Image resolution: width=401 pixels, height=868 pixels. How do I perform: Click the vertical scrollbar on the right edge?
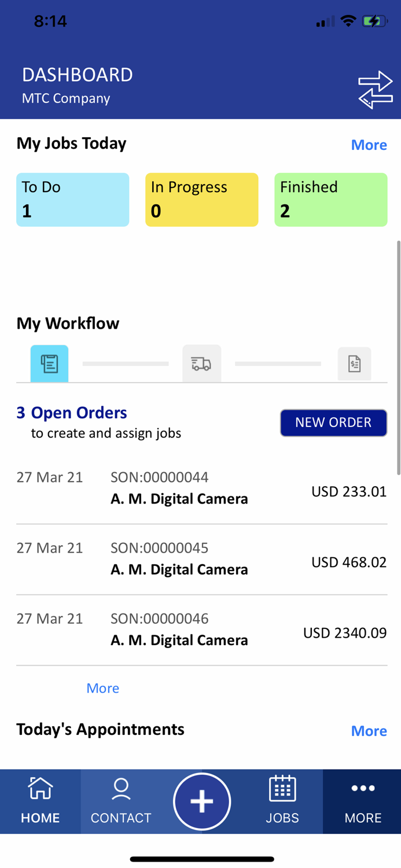point(398,358)
